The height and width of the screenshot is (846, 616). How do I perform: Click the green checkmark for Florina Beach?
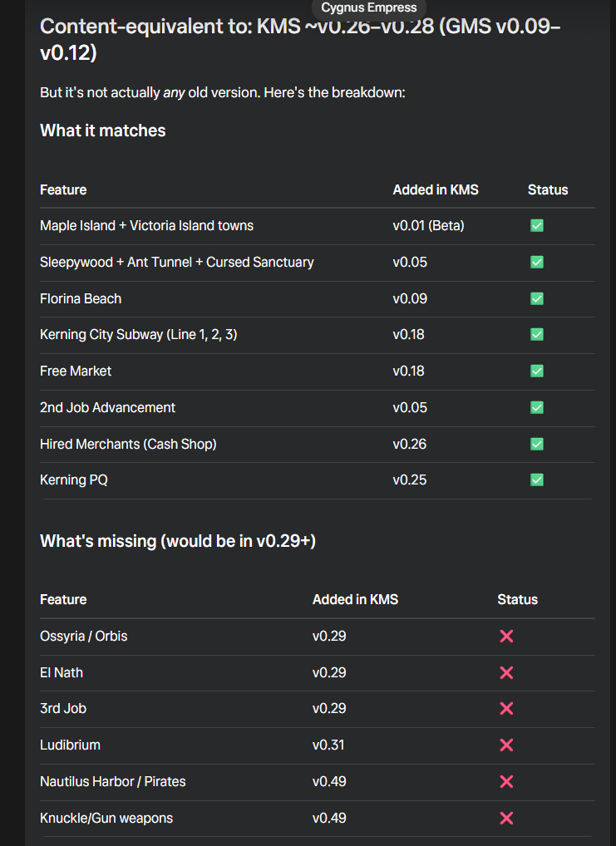537,298
